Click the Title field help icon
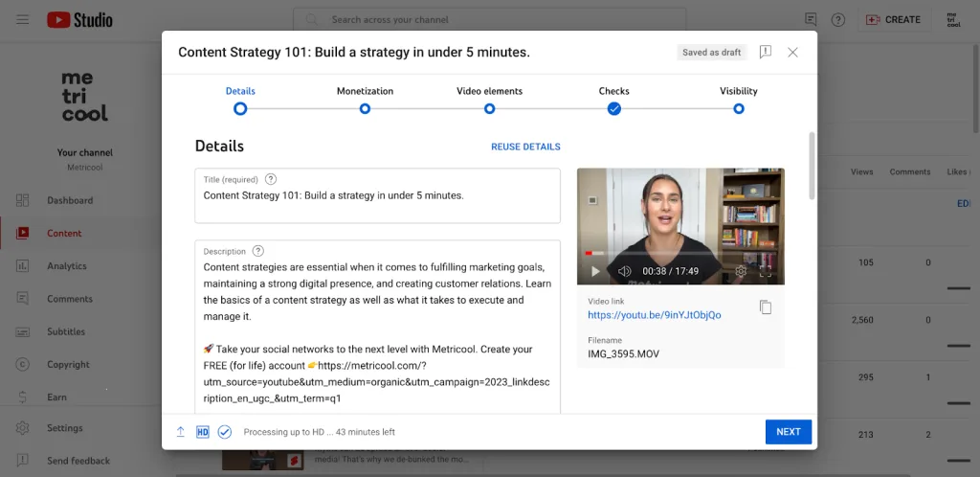This screenshot has height=477, width=980. tap(271, 179)
